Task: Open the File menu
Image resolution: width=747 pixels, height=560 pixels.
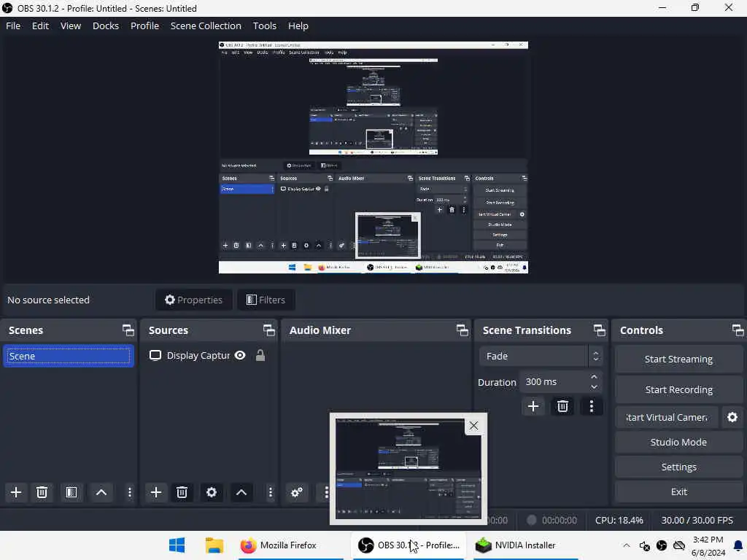Action: (x=13, y=26)
